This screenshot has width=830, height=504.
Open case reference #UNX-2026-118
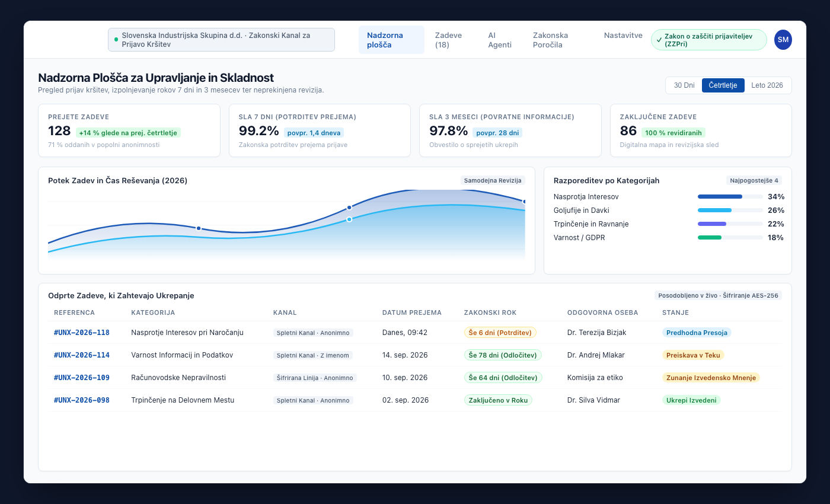[82, 333]
